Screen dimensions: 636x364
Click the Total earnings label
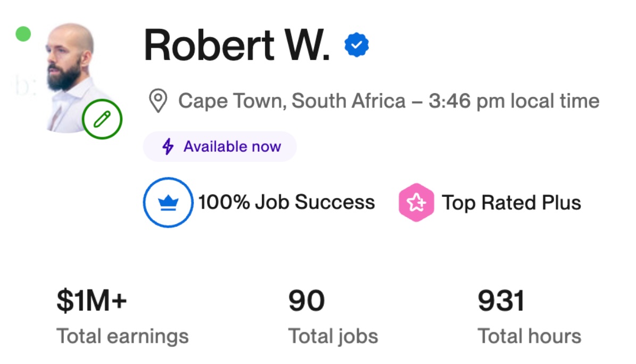point(122,336)
